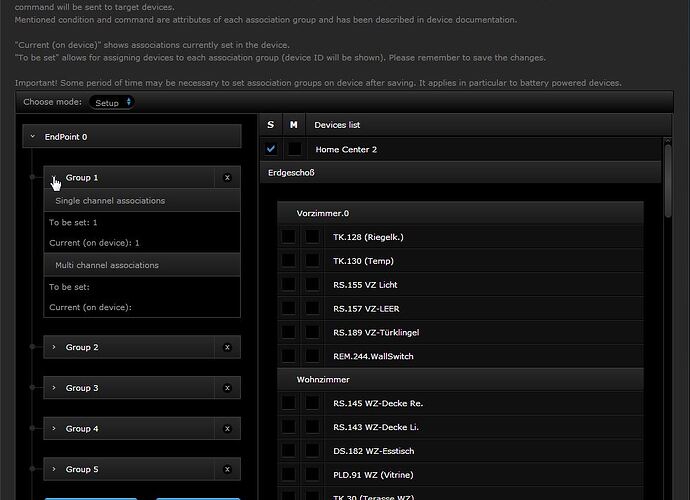Tick single-channel box for RS.145 WZ-Decke Re.
Viewport: 690px width, 500px height.
[288, 403]
